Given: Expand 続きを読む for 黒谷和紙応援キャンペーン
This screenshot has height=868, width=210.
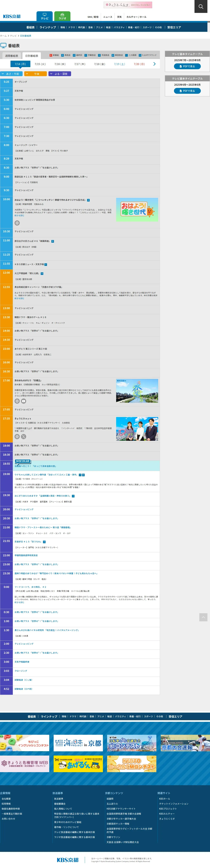Looking at the screenshot, I should (x=19, y=298).
